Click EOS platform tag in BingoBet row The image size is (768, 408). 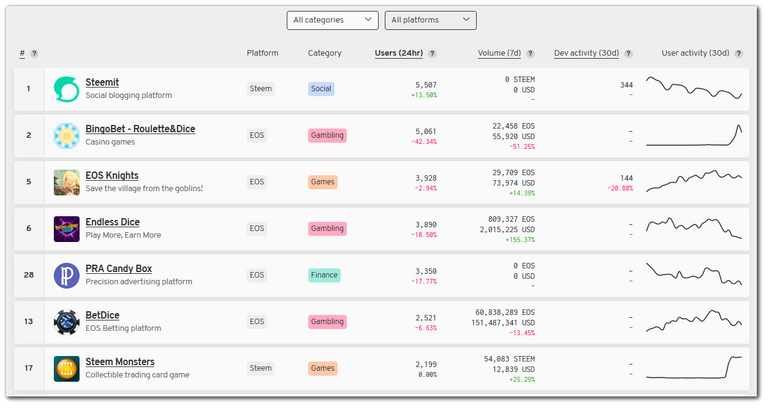(x=257, y=135)
